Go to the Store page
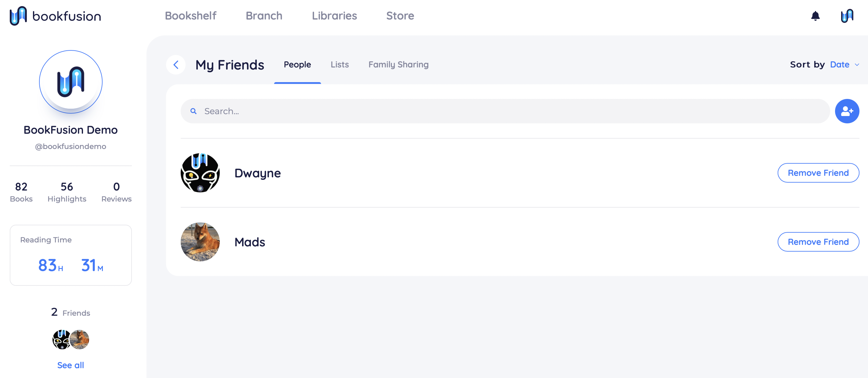 pyautogui.click(x=400, y=16)
